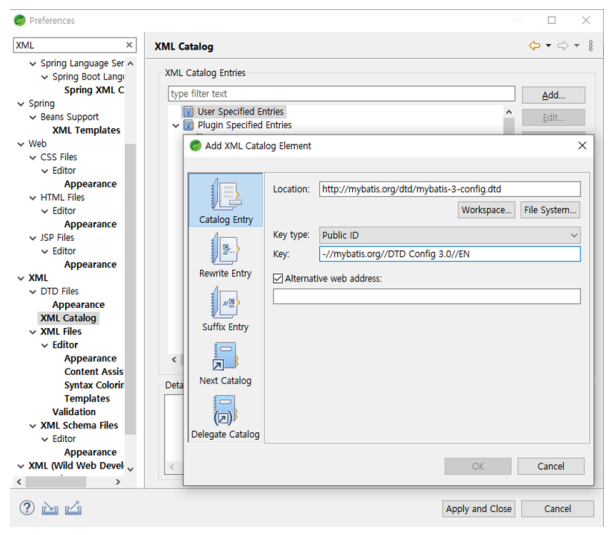Select XML (Wild Web Developer) tree item

(76, 466)
